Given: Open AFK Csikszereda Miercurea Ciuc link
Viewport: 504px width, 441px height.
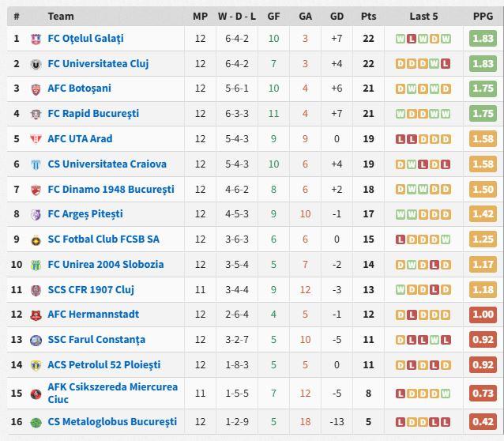Looking at the screenshot, I should pyautogui.click(x=112, y=393).
